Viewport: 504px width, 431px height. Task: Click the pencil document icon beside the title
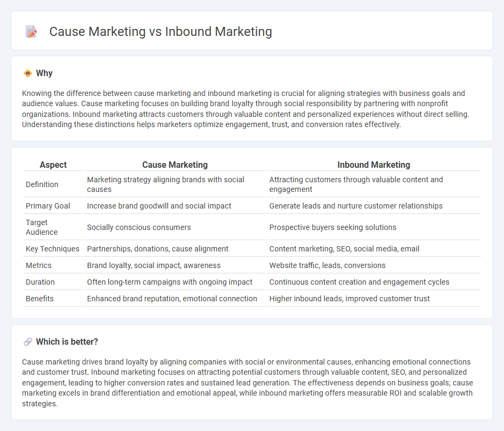tap(31, 32)
